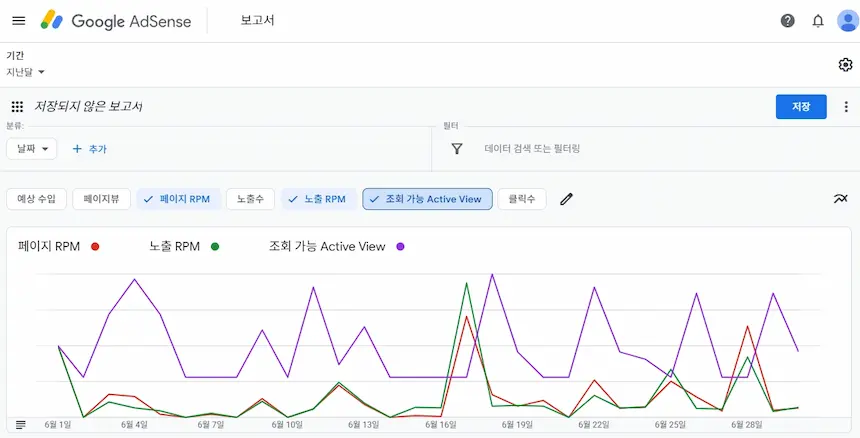
Task: Switch chart type with trend icon
Action: coord(840,199)
